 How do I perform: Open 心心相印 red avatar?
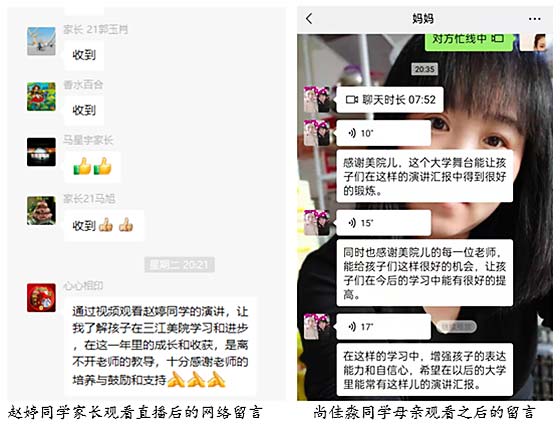pyautogui.click(x=41, y=298)
